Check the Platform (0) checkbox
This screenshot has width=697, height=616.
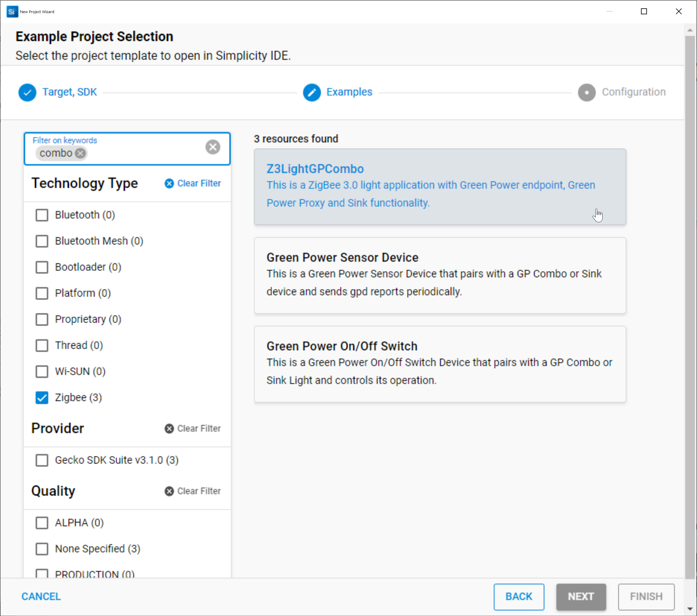[x=42, y=293]
